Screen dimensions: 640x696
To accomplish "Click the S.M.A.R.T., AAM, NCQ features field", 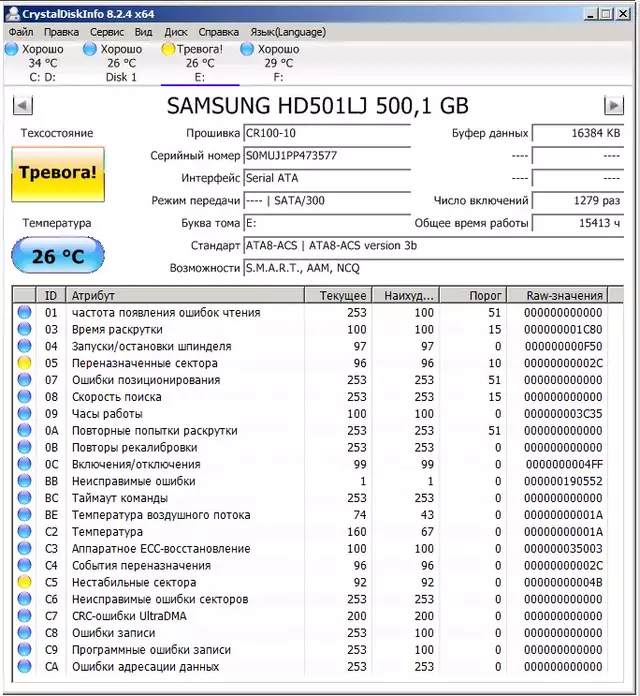I will pyautogui.click(x=434, y=268).
